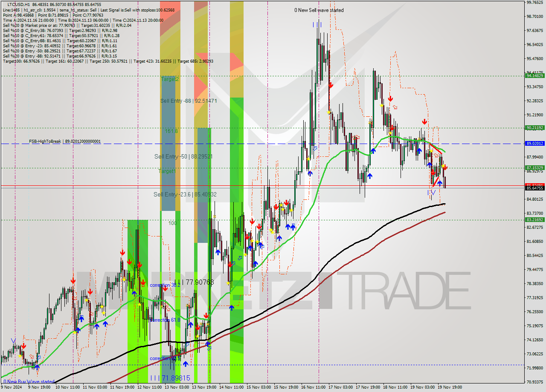Click the '9 Nov 2024' date axis label

pos(12,388)
